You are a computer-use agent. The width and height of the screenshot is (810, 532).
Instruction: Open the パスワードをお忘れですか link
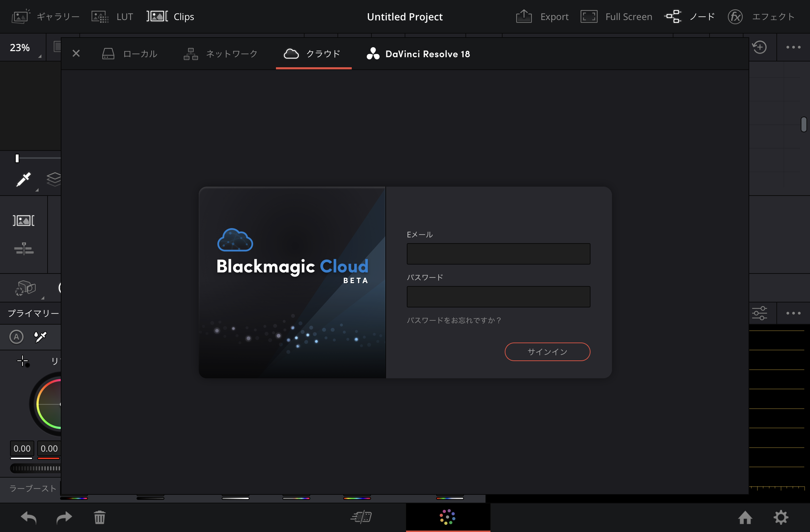(454, 321)
